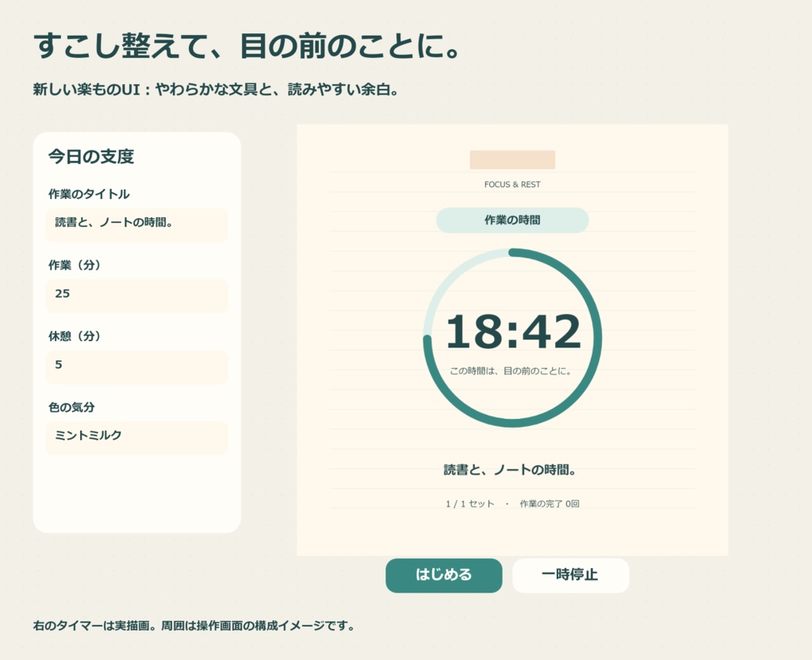The width and height of the screenshot is (812, 660).
Task: Click the 1 / 1 セット counter
Action: click(469, 504)
